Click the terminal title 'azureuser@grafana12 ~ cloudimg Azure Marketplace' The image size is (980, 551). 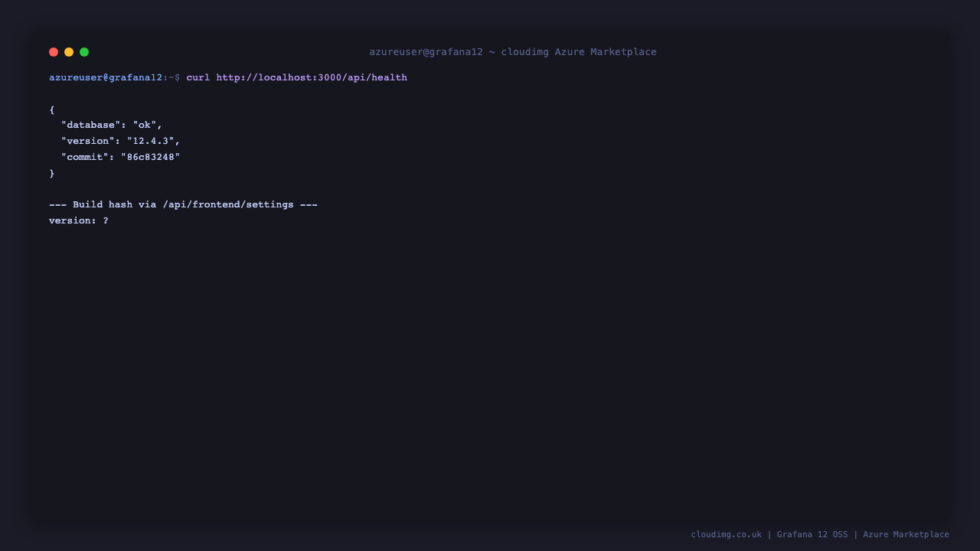(513, 52)
